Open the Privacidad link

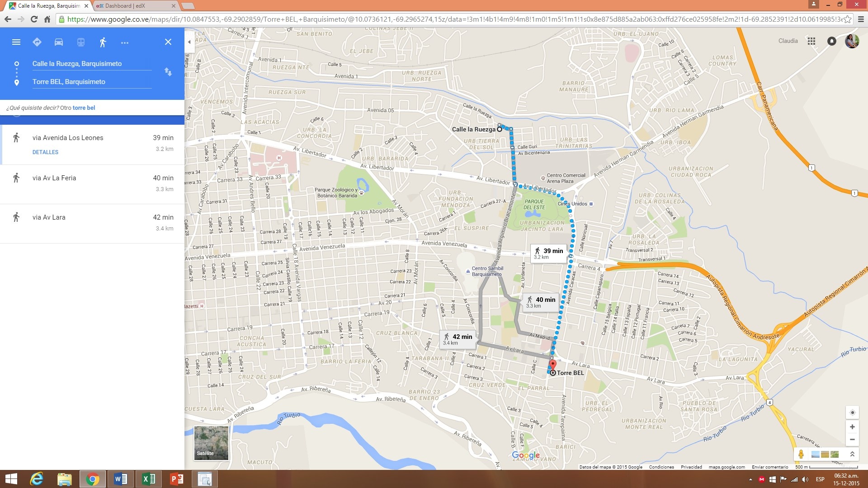(691, 467)
